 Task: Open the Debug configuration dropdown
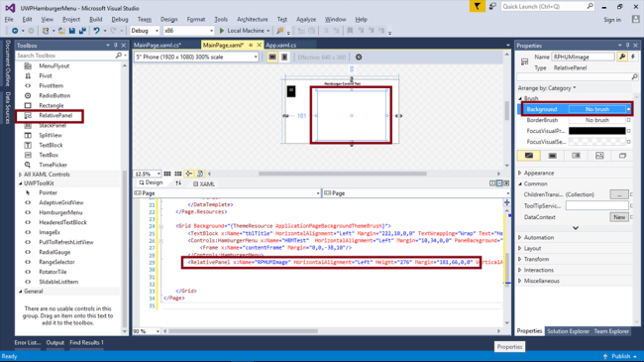click(x=145, y=31)
